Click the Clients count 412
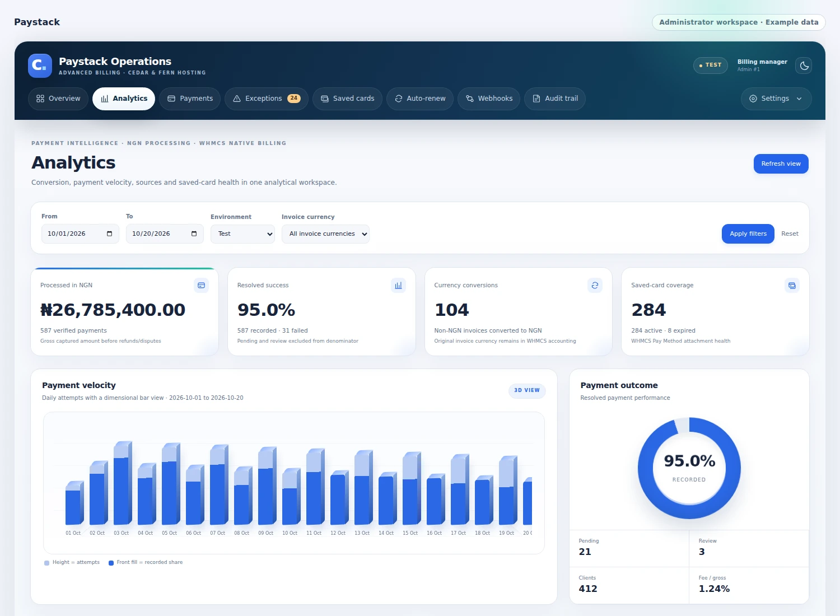 [x=588, y=589]
